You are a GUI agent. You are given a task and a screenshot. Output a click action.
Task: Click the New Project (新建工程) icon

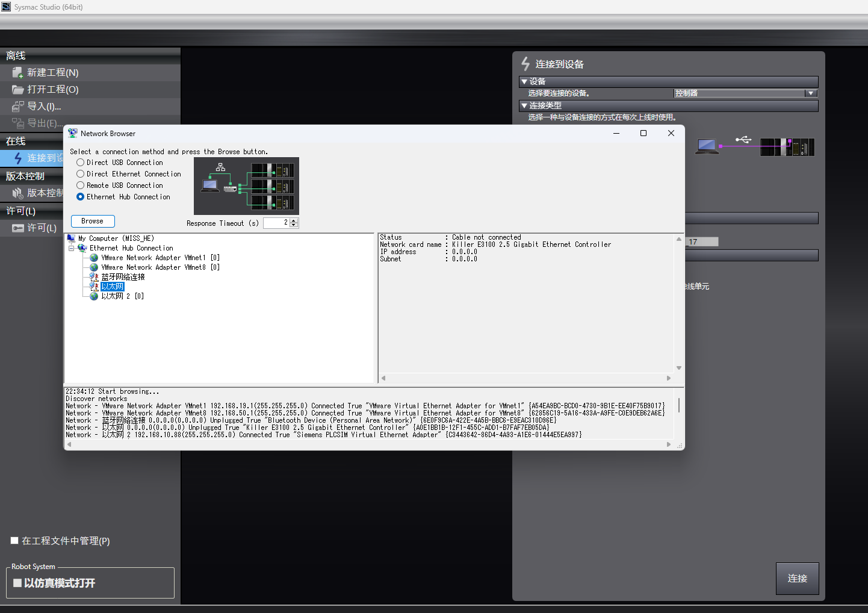pos(17,73)
